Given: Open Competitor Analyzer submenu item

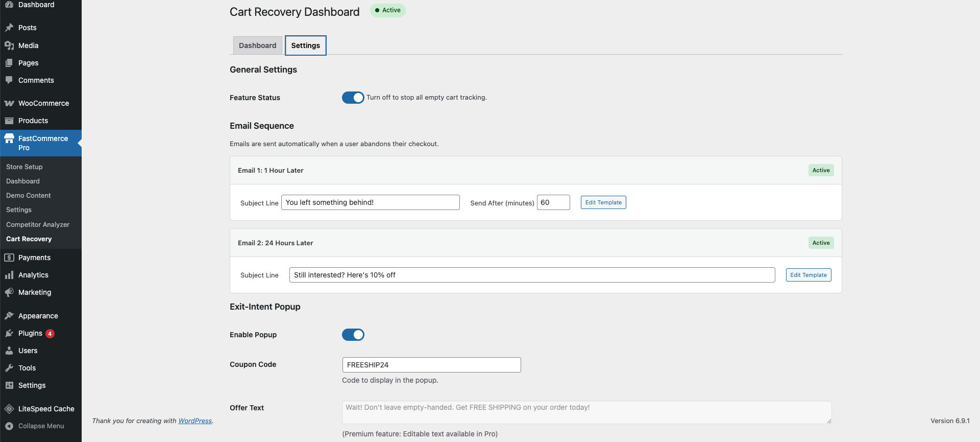Looking at the screenshot, I should (x=38, y=225).
